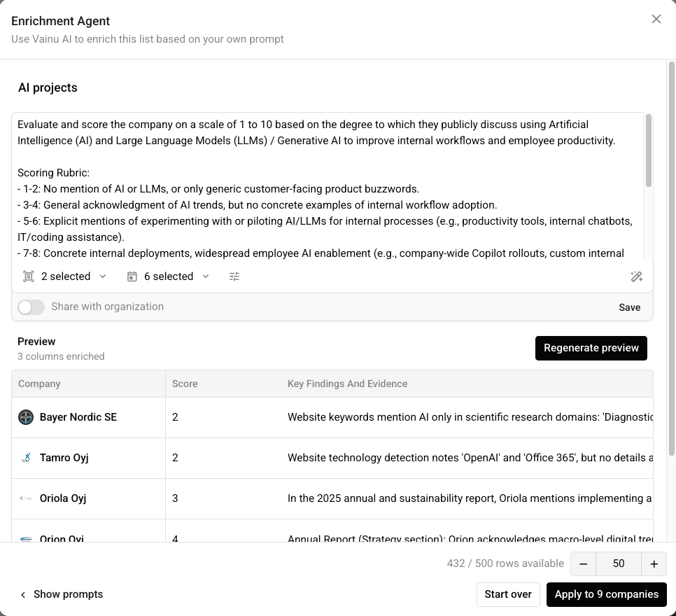Viewport: 676px width, 616px height.
Task: Click the Tamro Oyj logo
Action: point(26,458)
